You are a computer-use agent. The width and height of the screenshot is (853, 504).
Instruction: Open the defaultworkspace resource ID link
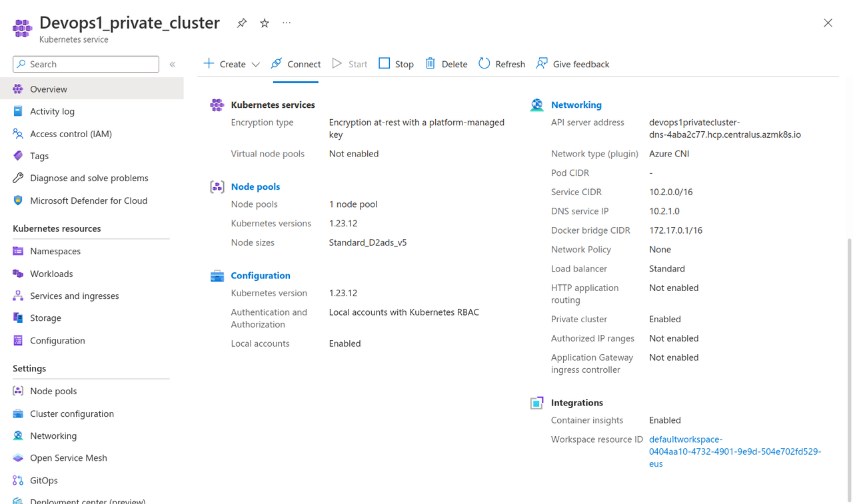point(735,451)
